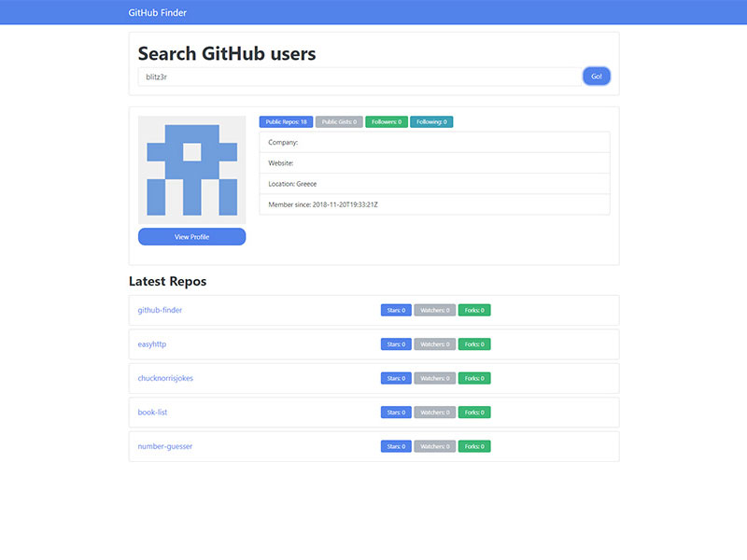This screenshot has height=560, width=747.
Task: Click the Stars badge for github-finder
Action: [396, 310]
